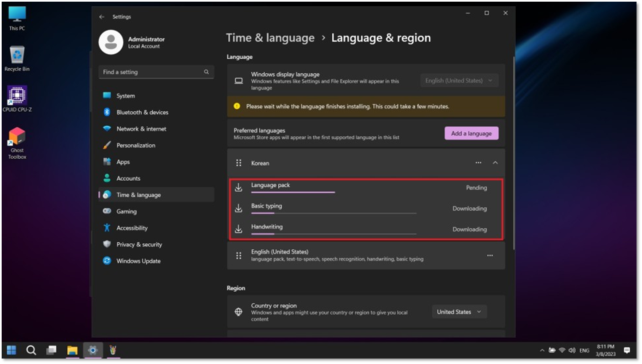Go to Network & internet settings
Image resolution: width=642 pixels, height=364 pixels.
tap(156, 129)
